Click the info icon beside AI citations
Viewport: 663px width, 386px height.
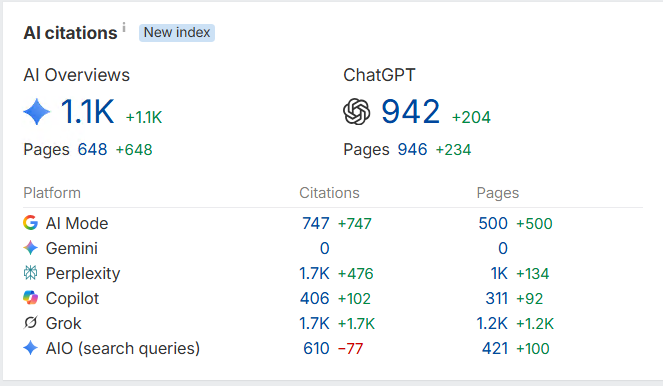tap(124, 27)
